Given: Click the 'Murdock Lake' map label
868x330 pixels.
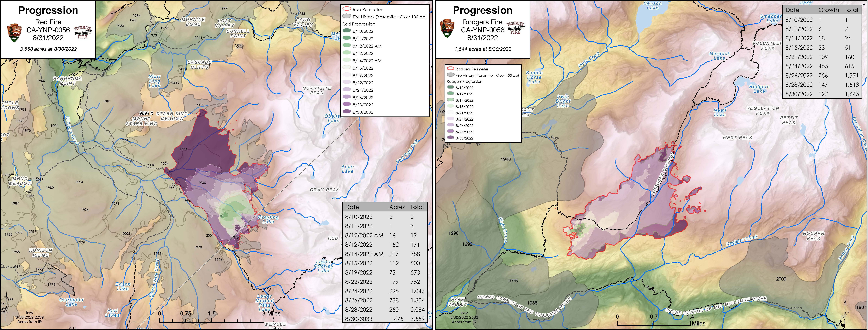Looking at the screenshot, I should 719,56.
